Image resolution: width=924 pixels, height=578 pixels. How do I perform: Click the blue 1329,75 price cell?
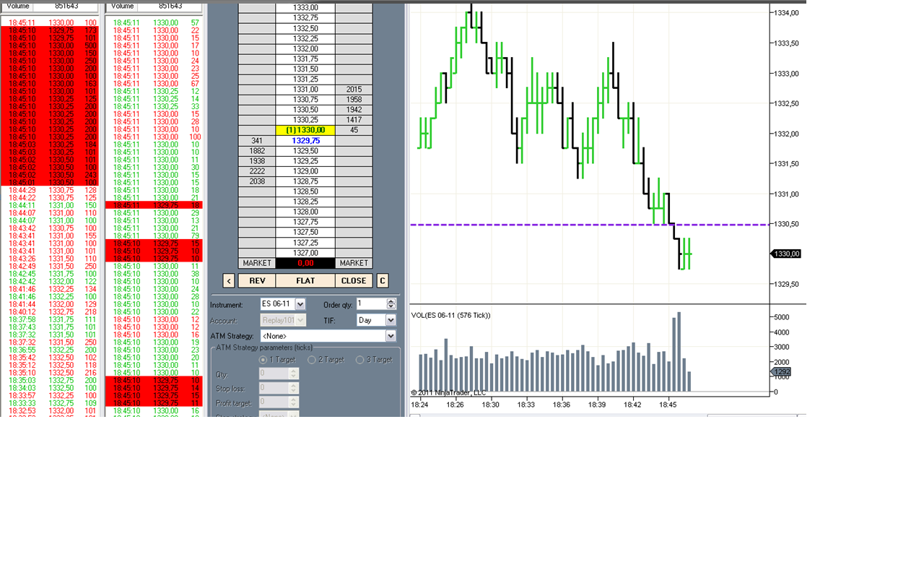tap(305, 140)
